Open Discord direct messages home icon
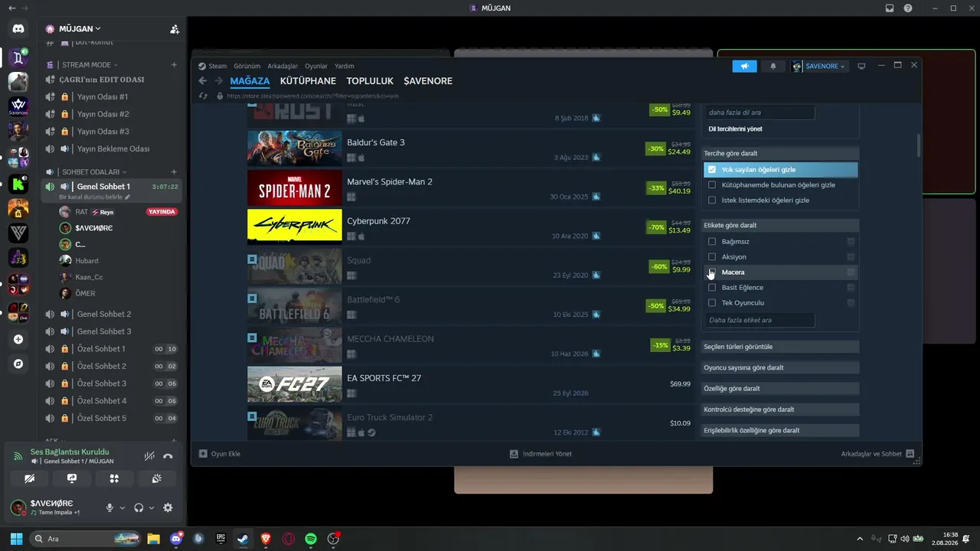980x551 pixels. click(18, 29)
